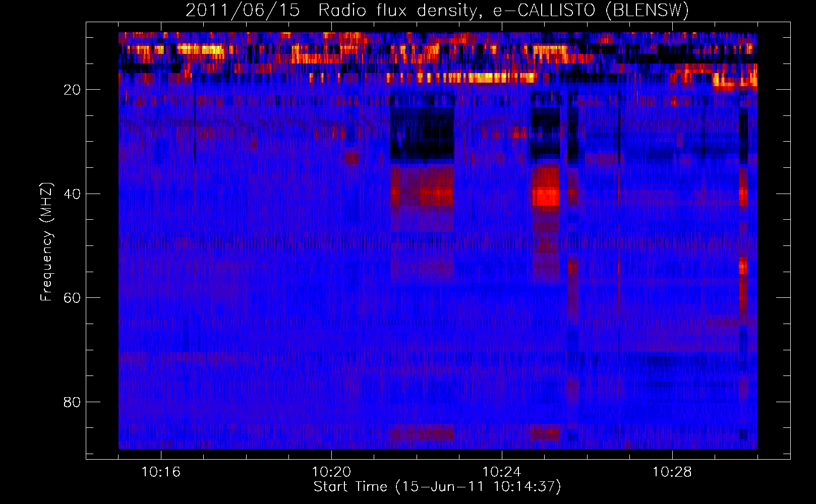Click the bright red burst near 40 MHz at 10:25
The height and width of the screenshot is (504, 816).
[x=546, y=196]
